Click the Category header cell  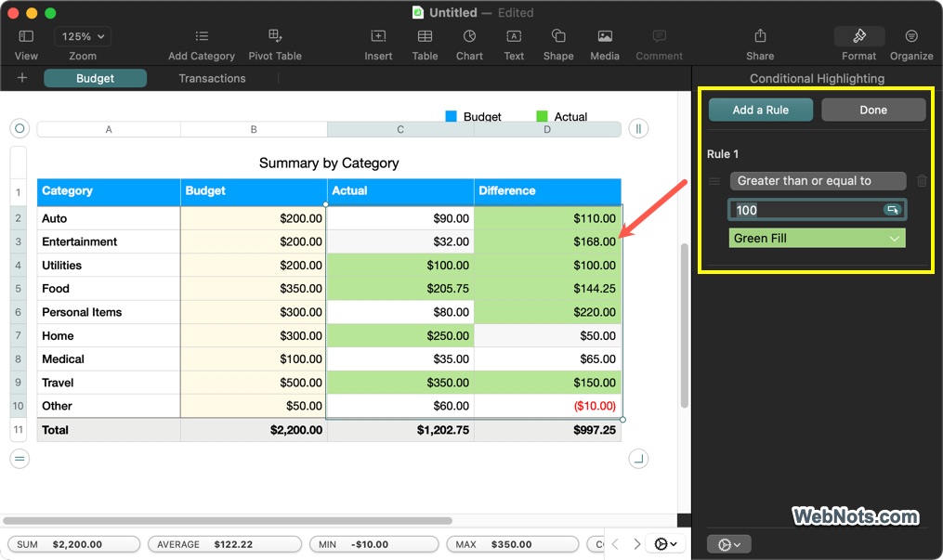[109, 191]
